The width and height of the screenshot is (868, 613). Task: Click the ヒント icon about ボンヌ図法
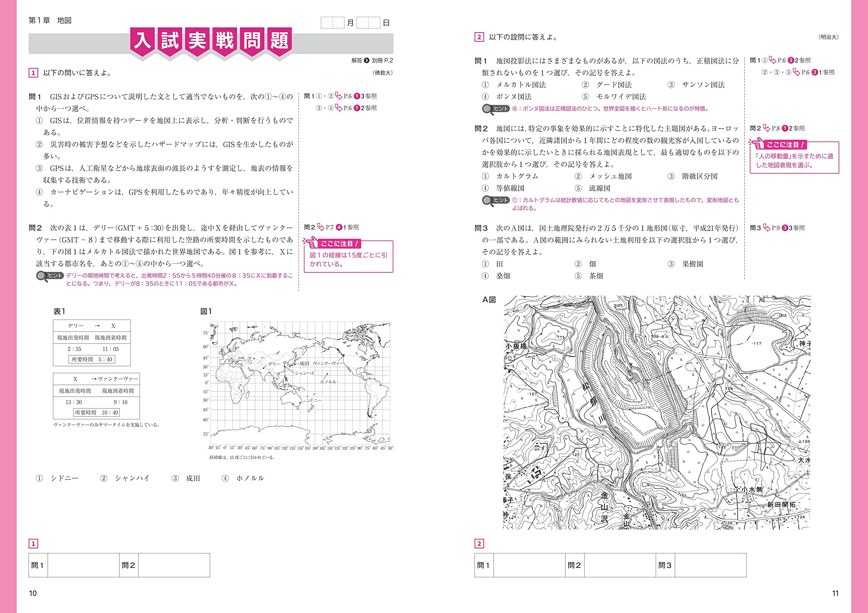tap(496, 109)
